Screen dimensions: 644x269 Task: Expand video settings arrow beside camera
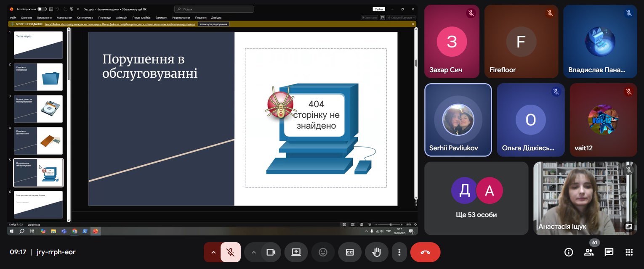(253, 252)
